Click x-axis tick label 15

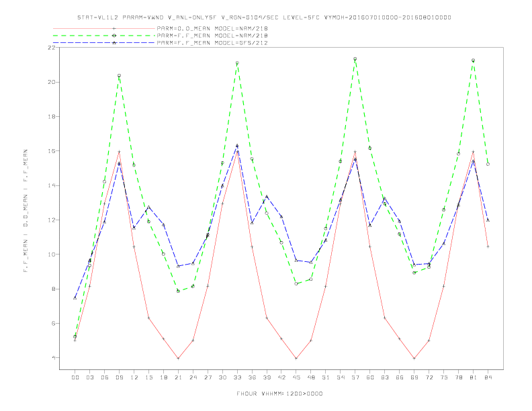149,377
